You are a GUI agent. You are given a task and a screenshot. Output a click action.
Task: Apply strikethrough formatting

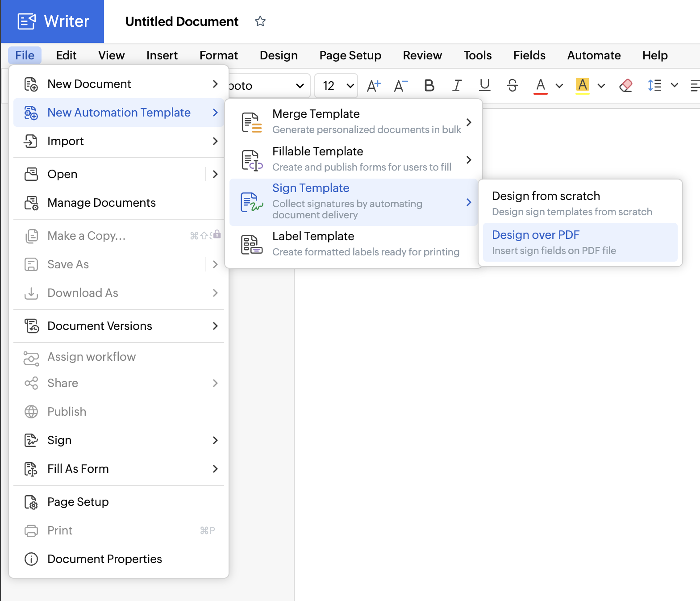[x=512, y=85]
